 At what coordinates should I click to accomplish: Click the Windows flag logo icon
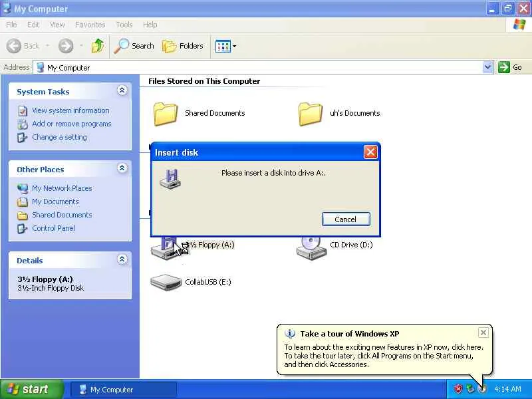tap(519, 25)
